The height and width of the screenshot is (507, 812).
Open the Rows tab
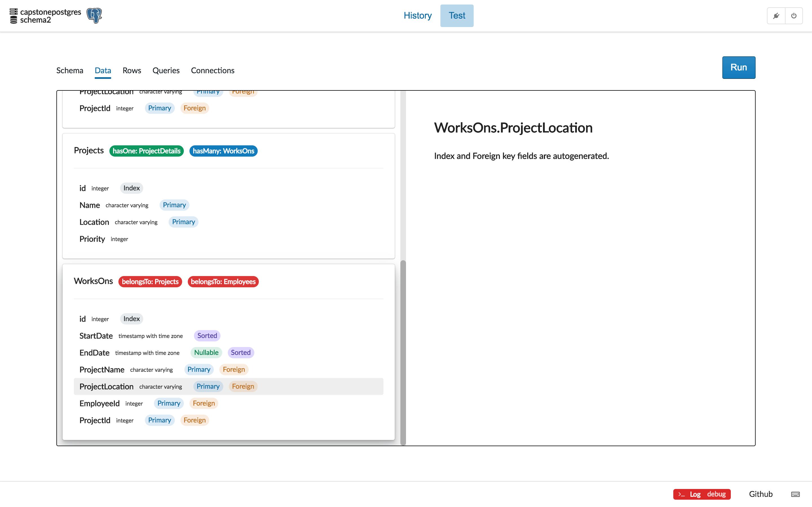(x=132, y=70)
